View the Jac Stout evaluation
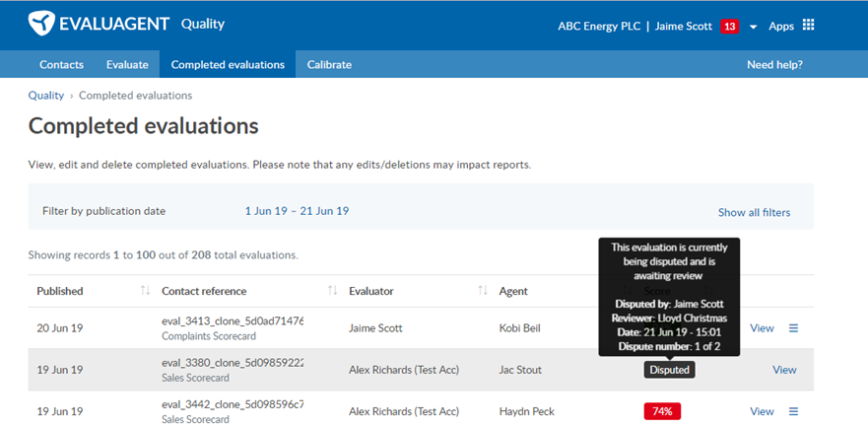This screenshot has height=427, width=868. [x=784, y=370]
